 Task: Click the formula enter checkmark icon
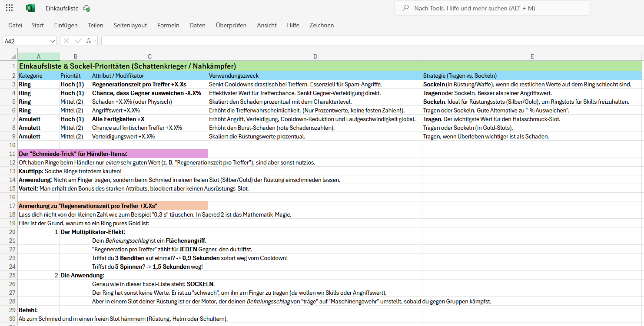(78, 41)
